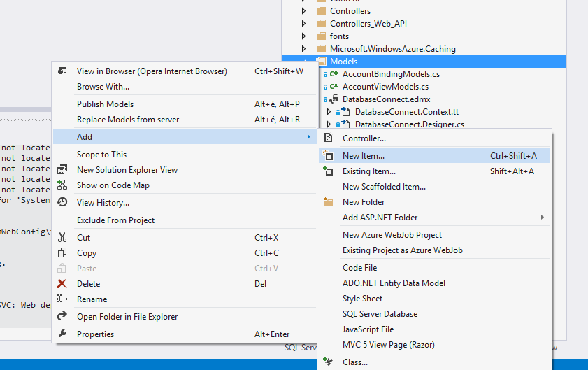Click the Cut scissors icon
The height and width of the screenshot is (370, 588).
[62, 238]
